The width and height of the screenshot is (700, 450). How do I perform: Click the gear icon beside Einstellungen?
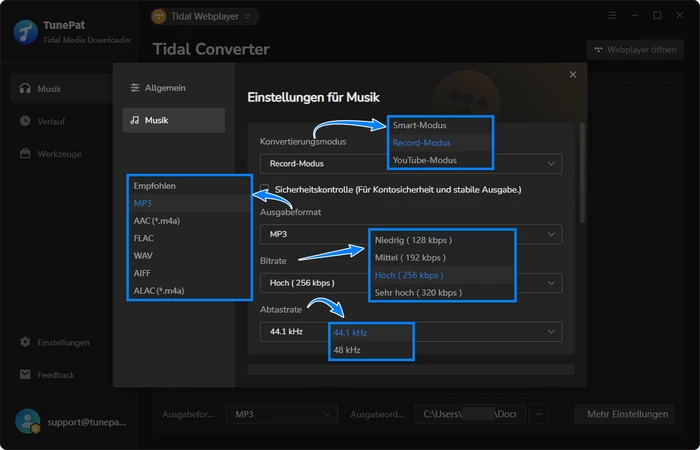pyautogui.click(x=25, y=342)
